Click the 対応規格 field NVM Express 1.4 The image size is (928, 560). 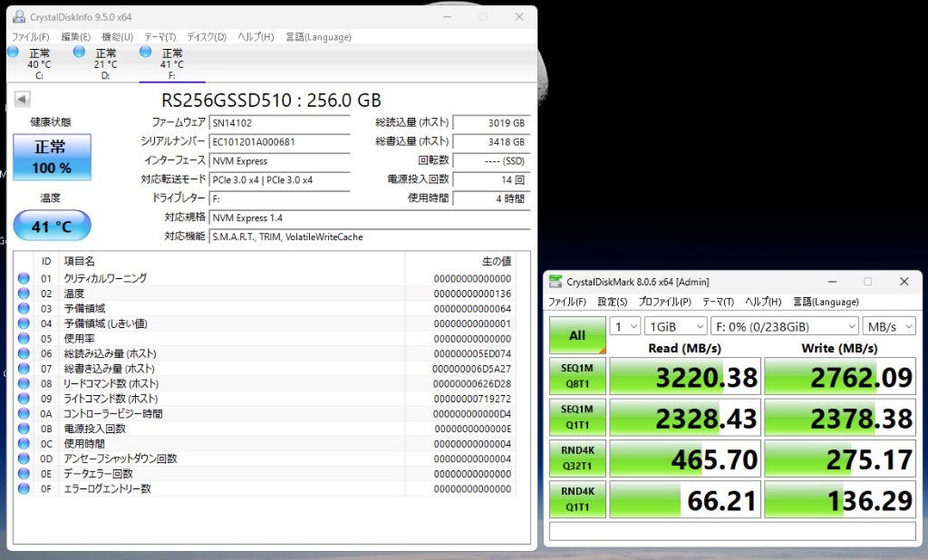[x=370, y=217]
